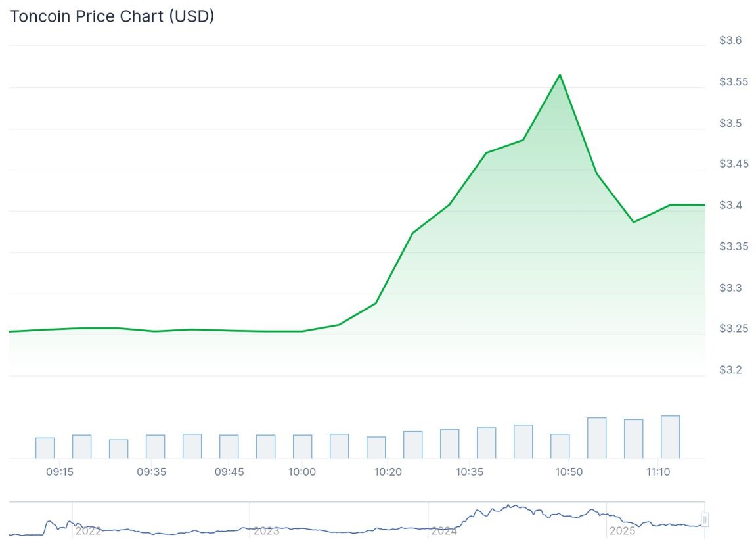The width and height of the screenshot is (756, 552).
Task: Click the price line's highest peak point
Action: point(560,75)
